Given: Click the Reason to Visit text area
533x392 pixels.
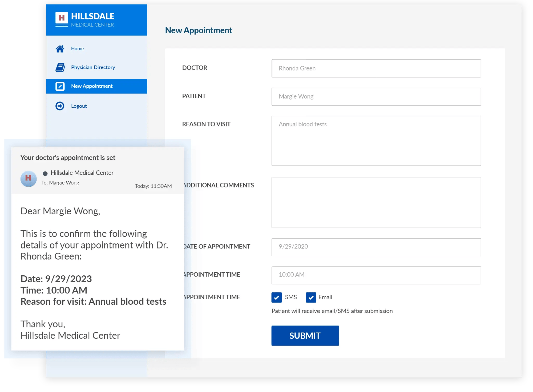Looking at the screenshot, I should coord(376,141).
